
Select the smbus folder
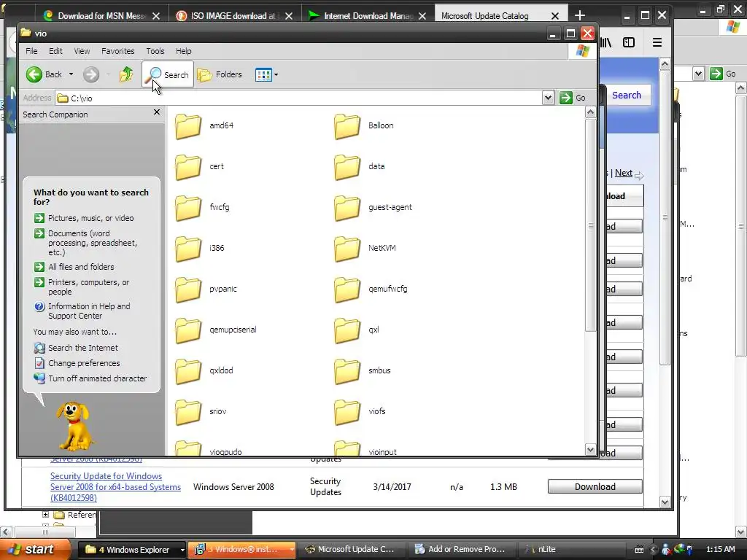[363, 371]
